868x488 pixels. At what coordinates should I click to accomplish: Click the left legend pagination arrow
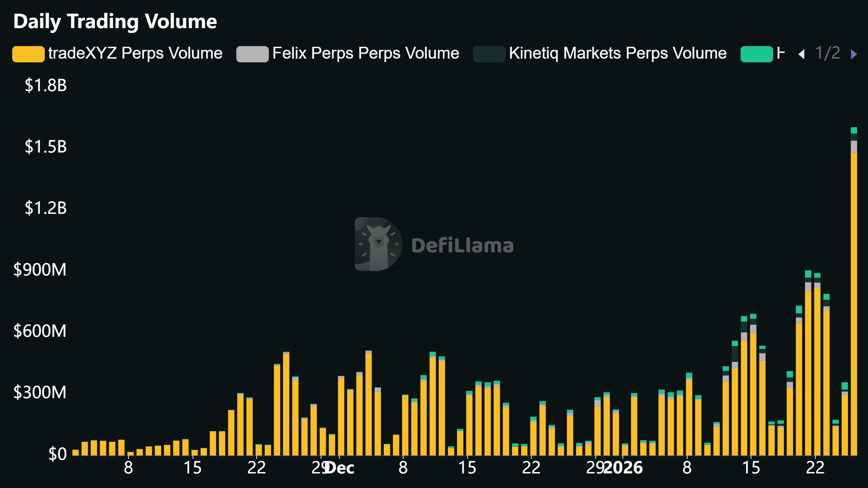point(801,54)
